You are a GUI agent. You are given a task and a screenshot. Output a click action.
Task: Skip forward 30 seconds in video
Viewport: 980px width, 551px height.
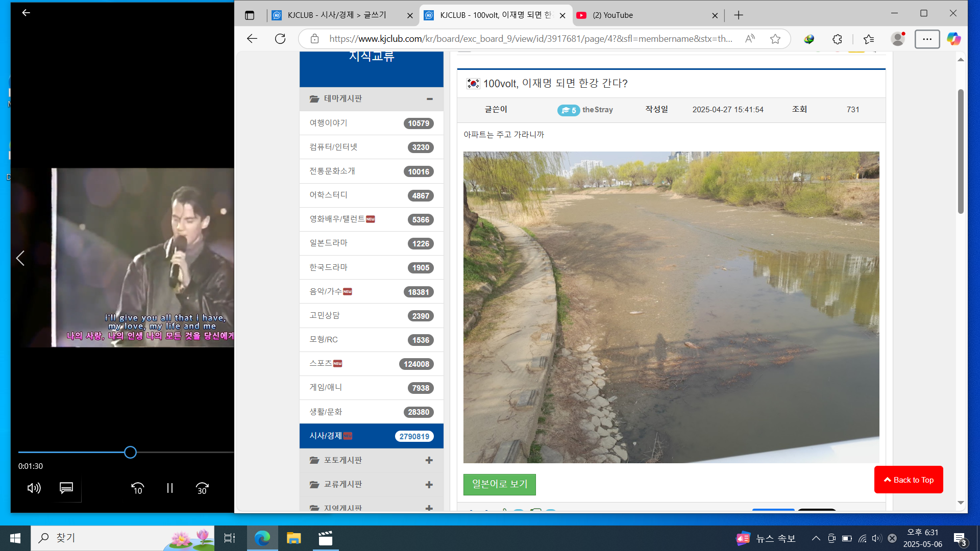point(202,488)
